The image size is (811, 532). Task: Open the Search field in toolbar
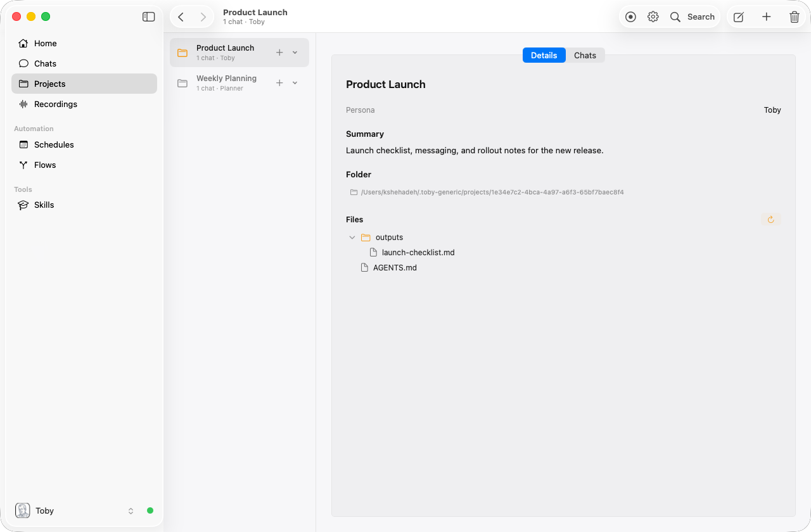point(693,17)
